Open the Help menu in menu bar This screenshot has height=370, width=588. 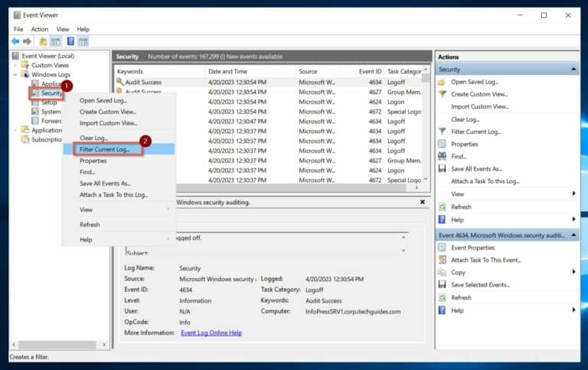(x=83, y=29)
